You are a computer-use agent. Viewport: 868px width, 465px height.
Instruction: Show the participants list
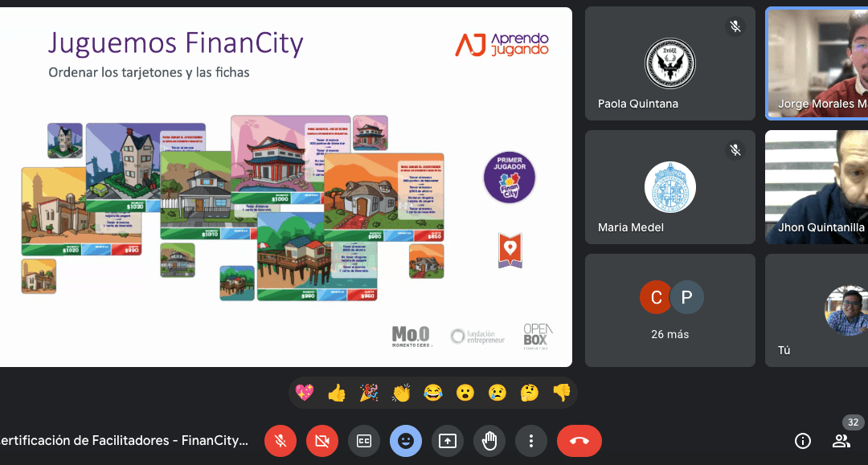pyautogui.click(x=841, y=441)
